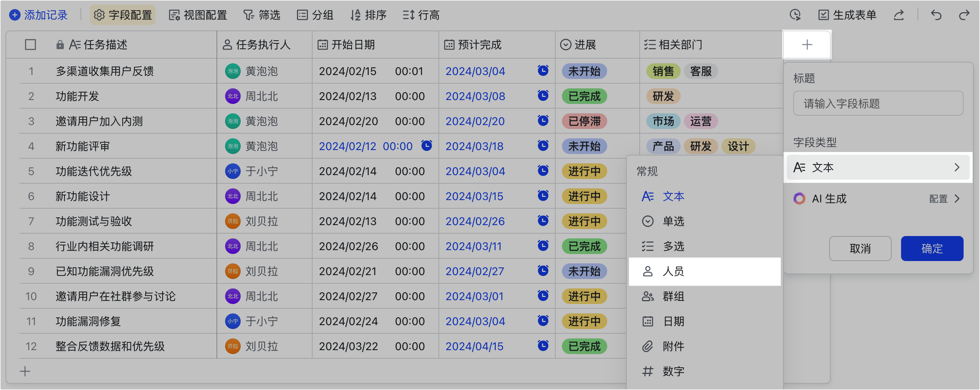Viewport: 980px width, 390px height.
Task: Open the history clock icon in toolbar
Action: tap(795, 15)
